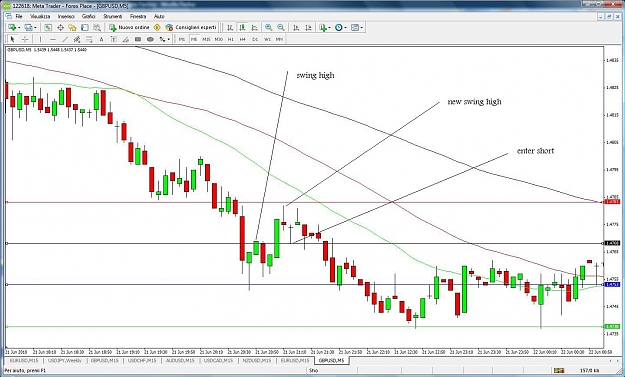The height and width of the screenshot is (377, 625).
Task: Open the Finestra menu
Action: (x=138, y=16)
